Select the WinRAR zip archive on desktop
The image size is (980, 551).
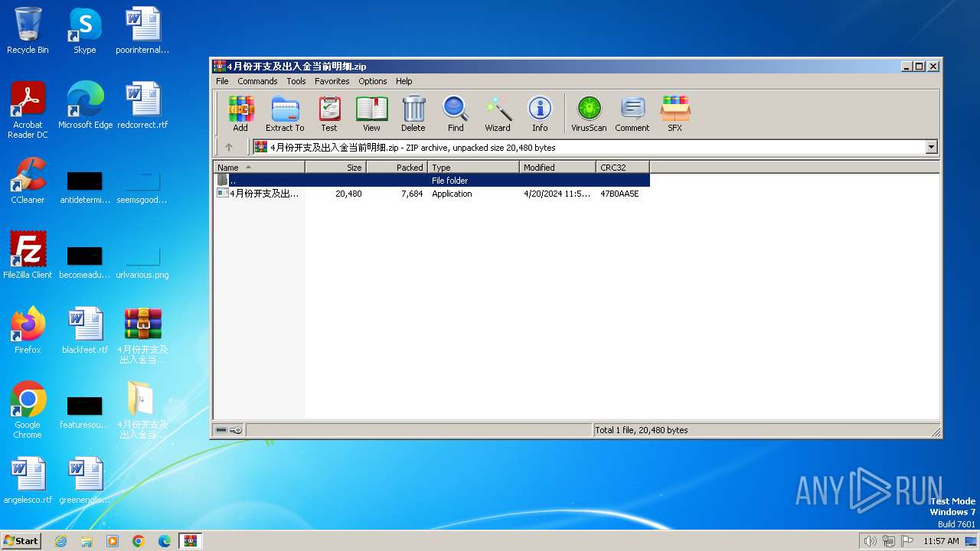pyautogui.click(x=142, y=335)
